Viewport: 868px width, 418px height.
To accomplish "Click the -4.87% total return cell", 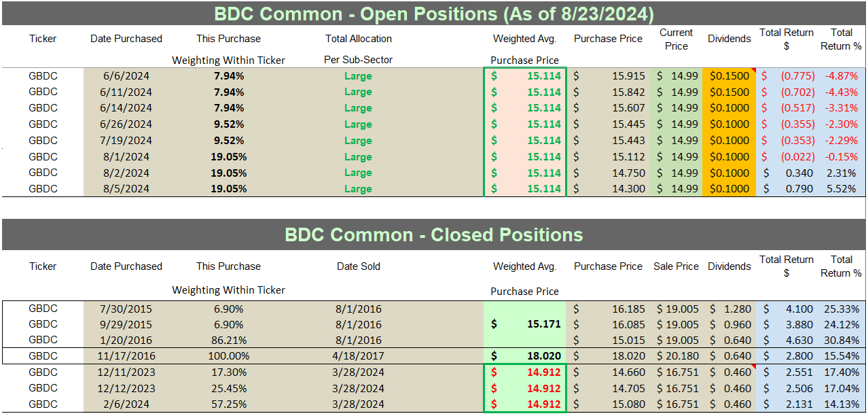I will [x=841, y=76].
